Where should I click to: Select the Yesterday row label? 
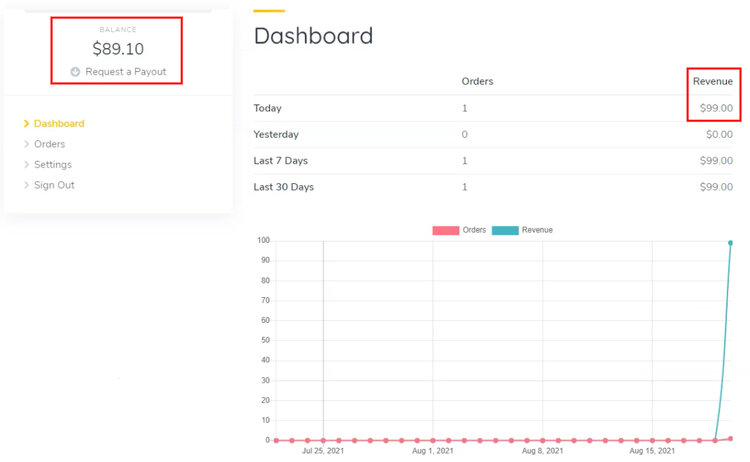[276, 134]
